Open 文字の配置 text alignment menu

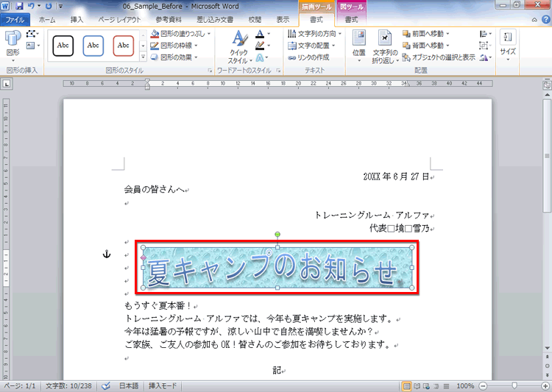pos(311,46)
